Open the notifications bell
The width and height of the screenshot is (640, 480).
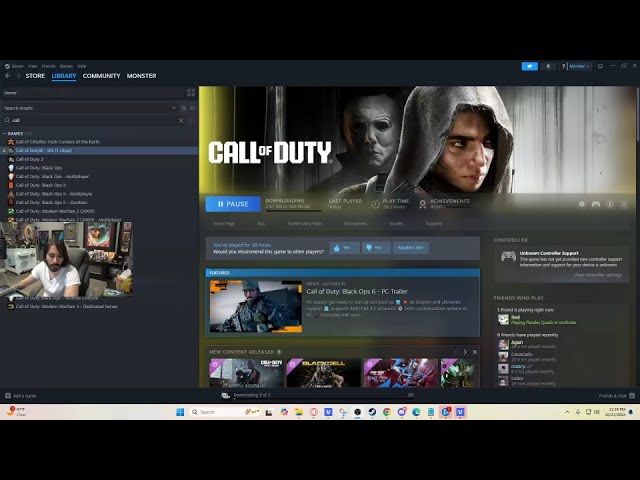548,66
